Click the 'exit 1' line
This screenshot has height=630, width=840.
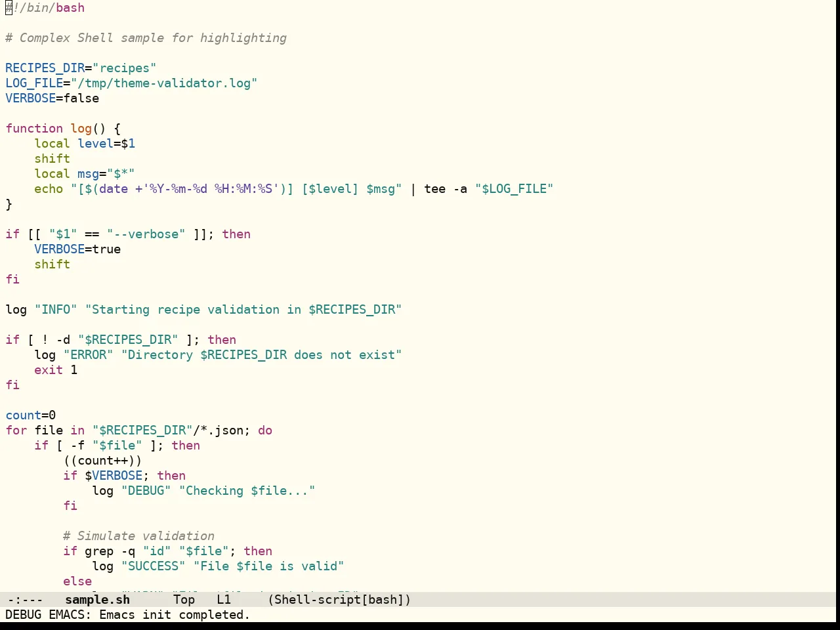[56, 370]
